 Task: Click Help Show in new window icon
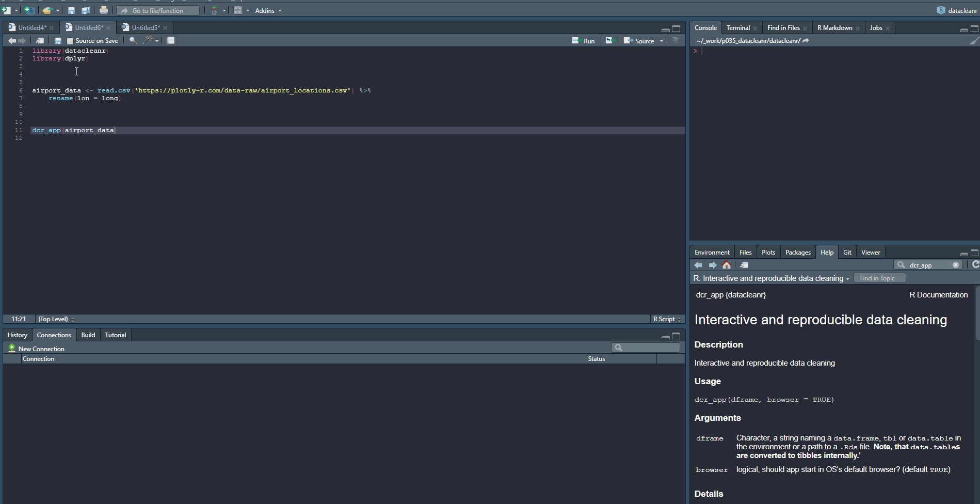tap(744, 265)
